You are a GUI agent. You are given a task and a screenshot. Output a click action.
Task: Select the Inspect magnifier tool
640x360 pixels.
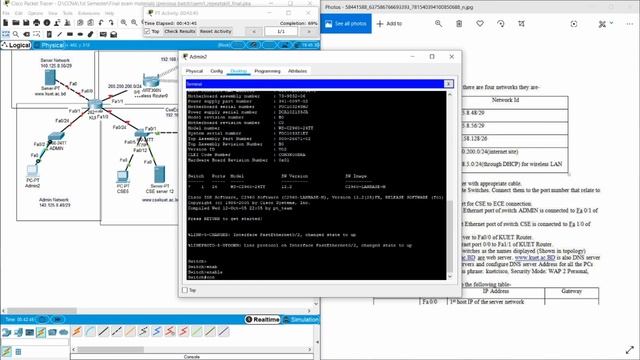16,34
